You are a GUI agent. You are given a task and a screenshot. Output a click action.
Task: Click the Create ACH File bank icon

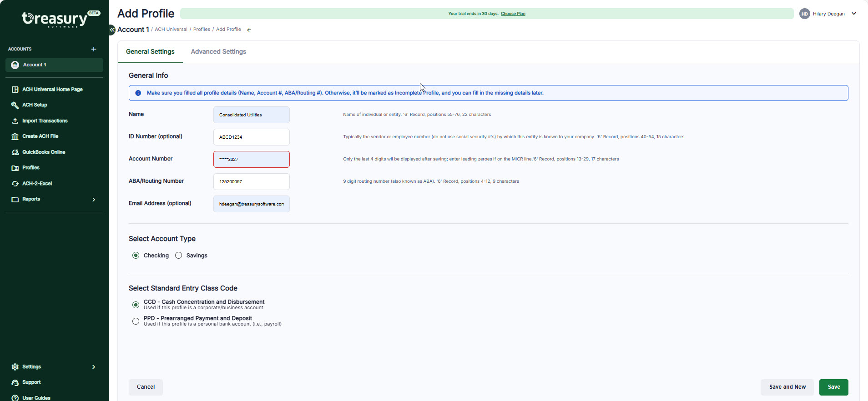(x=15, y=136)
